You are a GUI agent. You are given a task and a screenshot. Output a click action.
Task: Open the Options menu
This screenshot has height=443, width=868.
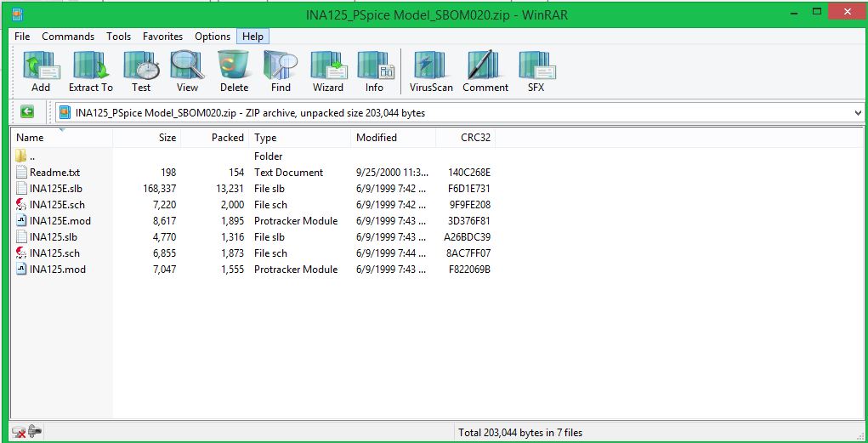click(x=213, y=37)
